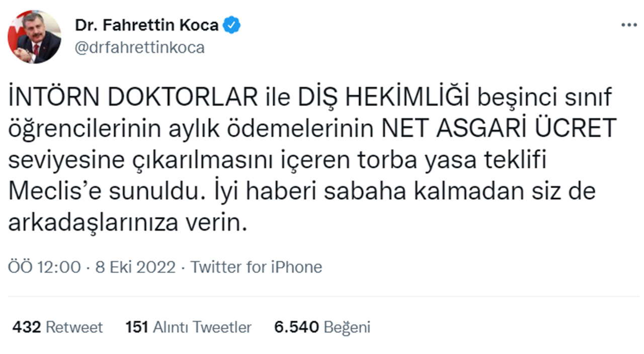This screenshot has width=644, height=354.
Task: Open 151 Alıntı Tweetler
Action: [189, 327]
